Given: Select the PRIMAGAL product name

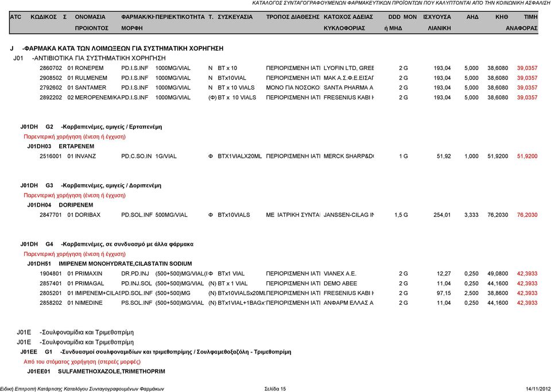Looking at the screenshot, I should tap(90, 284).
